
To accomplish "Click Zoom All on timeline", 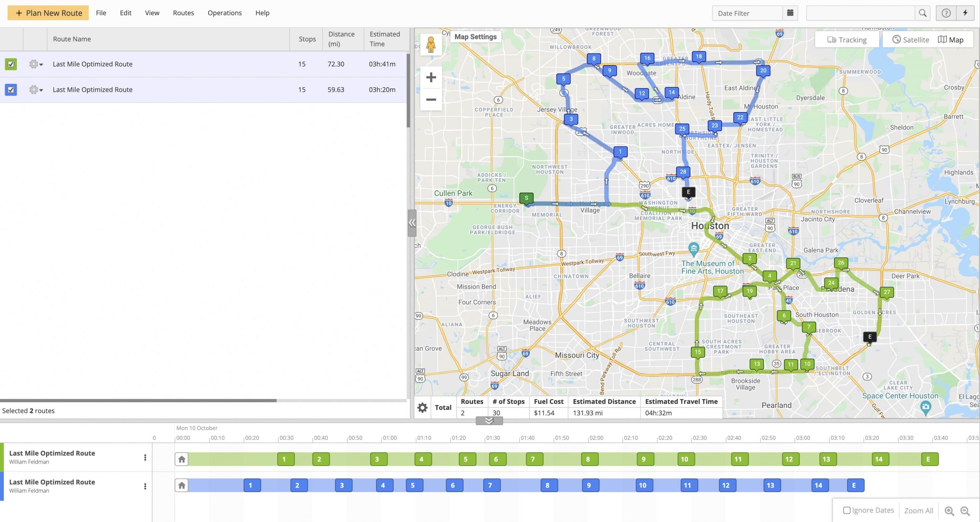I will click(x=918, y=511).
